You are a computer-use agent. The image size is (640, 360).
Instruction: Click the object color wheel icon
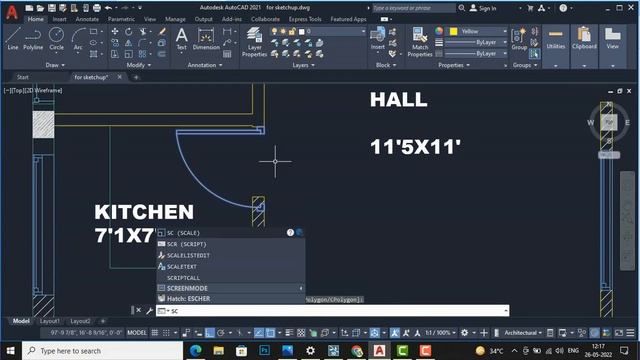(439, 31)
